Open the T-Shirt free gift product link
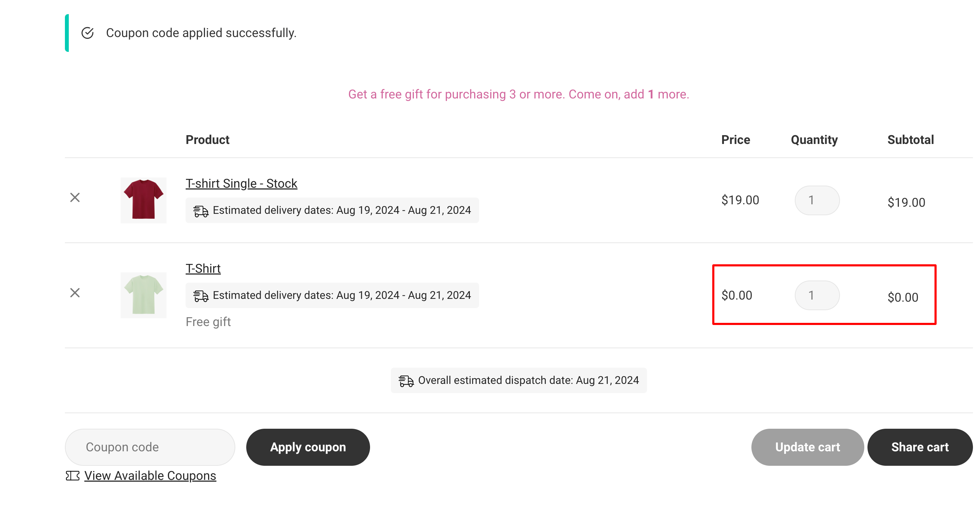This screenshot has width=980, height=518. tap(203, 269)
